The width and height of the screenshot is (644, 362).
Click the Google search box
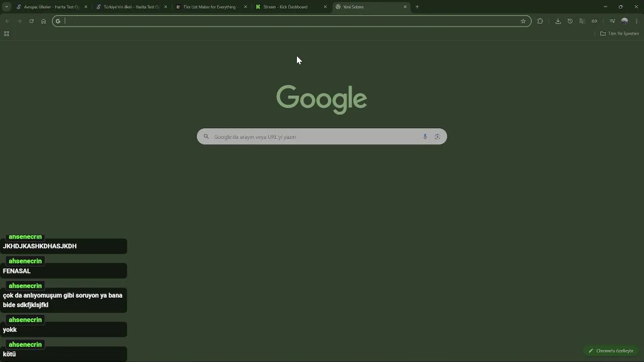[321, 137]
